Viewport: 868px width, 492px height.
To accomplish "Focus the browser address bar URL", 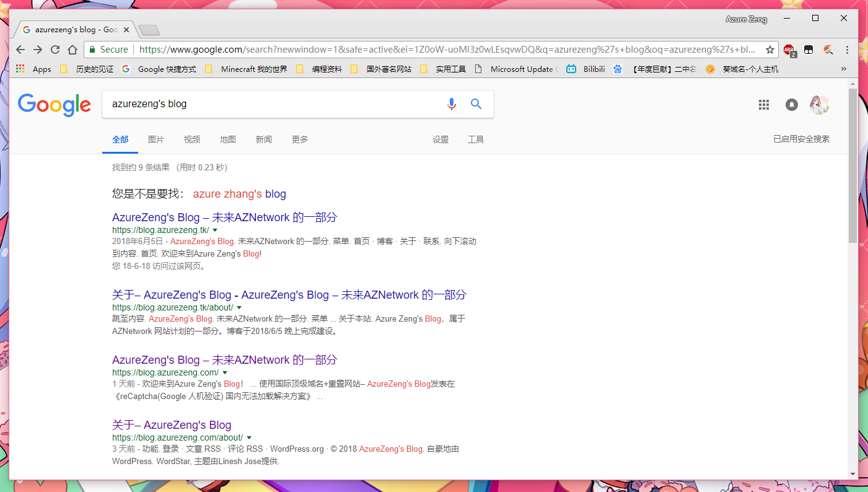I will (447, 50).
